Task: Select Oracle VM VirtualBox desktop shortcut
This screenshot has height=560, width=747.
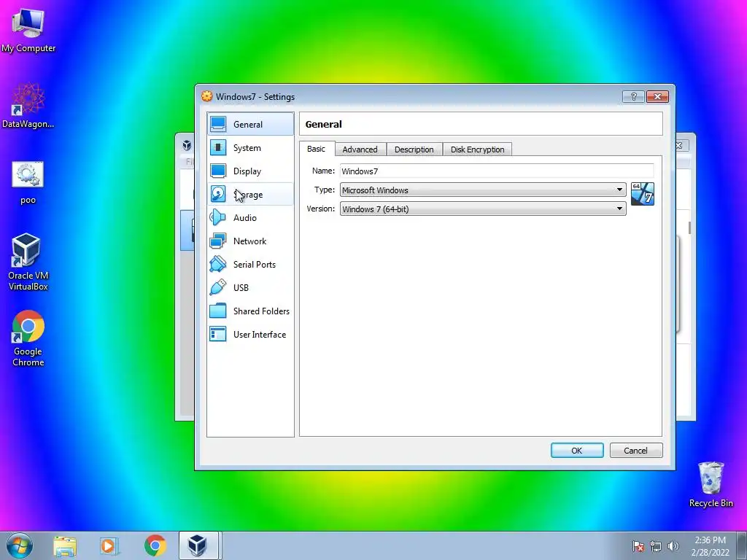Action: (28, 261)
